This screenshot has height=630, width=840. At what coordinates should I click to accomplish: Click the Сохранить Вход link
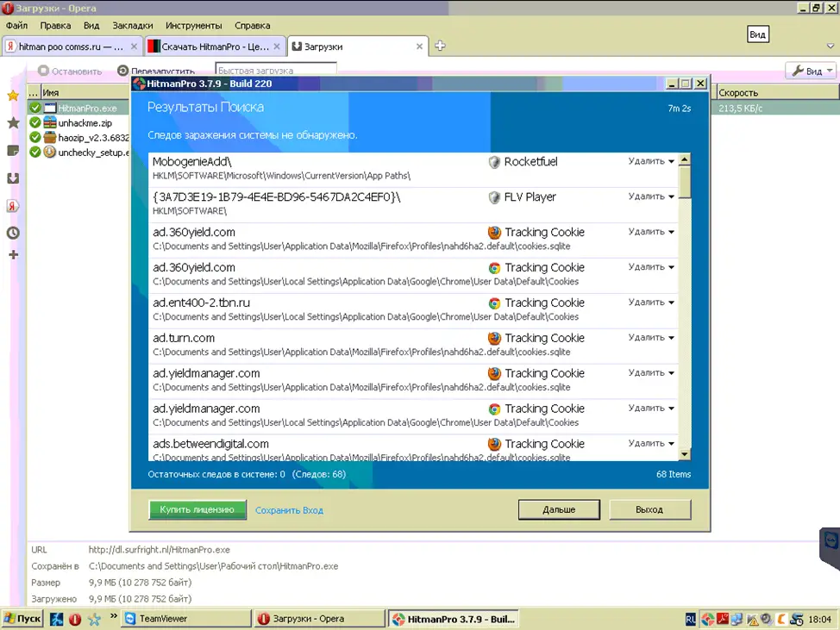point(289,510)
